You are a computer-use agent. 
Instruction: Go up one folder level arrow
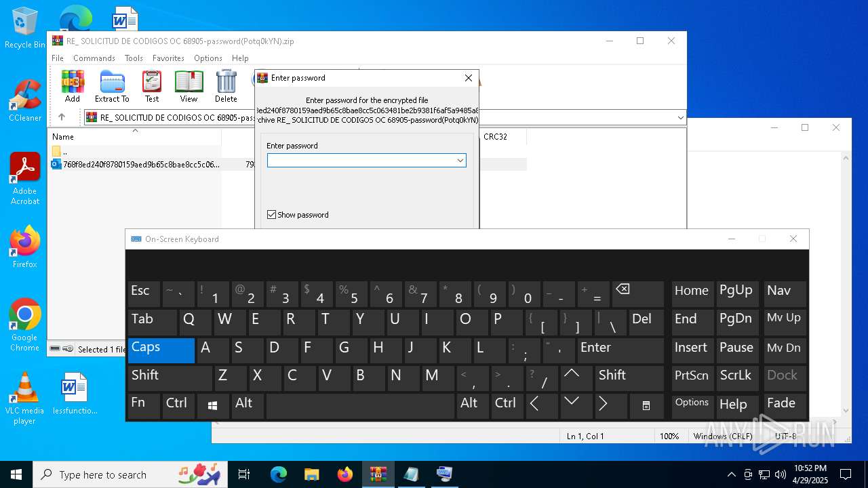(61, 117)
